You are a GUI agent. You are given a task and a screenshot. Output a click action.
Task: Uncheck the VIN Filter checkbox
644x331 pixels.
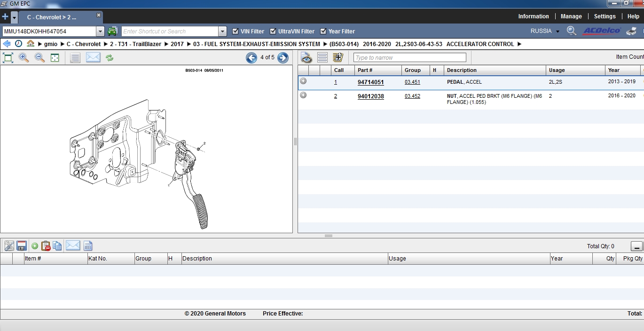(x=236, y=32)
